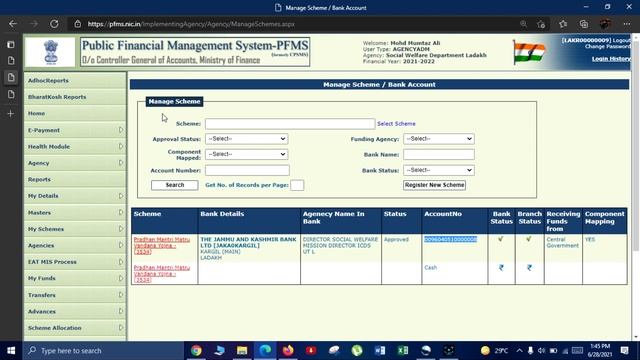
Task: Click the Branch Status checkmark in Approved row
Action: tap(529, 239)
